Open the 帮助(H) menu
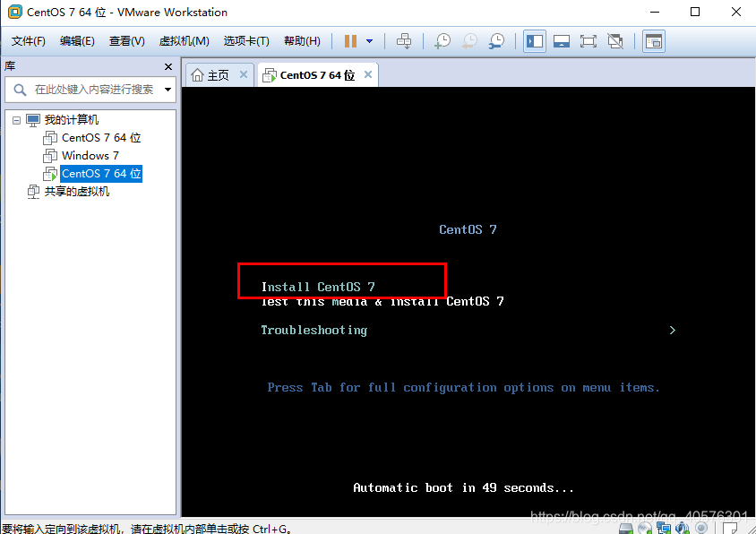This screenshot has height=534, width=756. [302, 41]
